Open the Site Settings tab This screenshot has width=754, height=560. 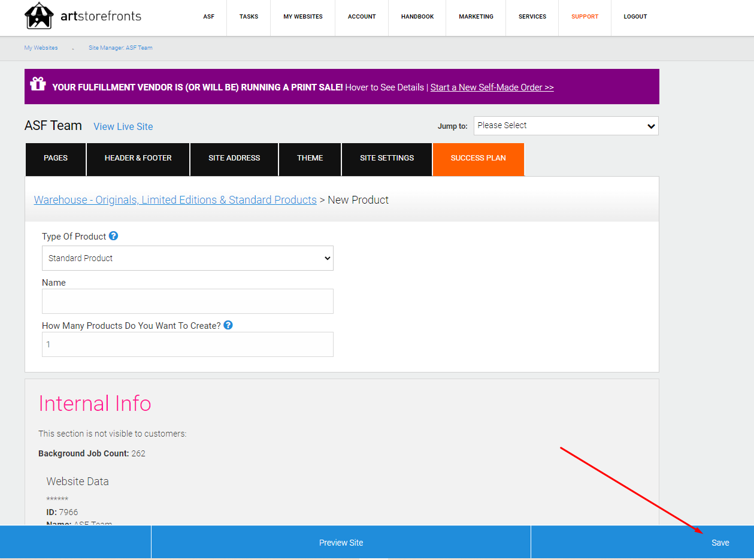pyautogui.click(x=387, y=159)
